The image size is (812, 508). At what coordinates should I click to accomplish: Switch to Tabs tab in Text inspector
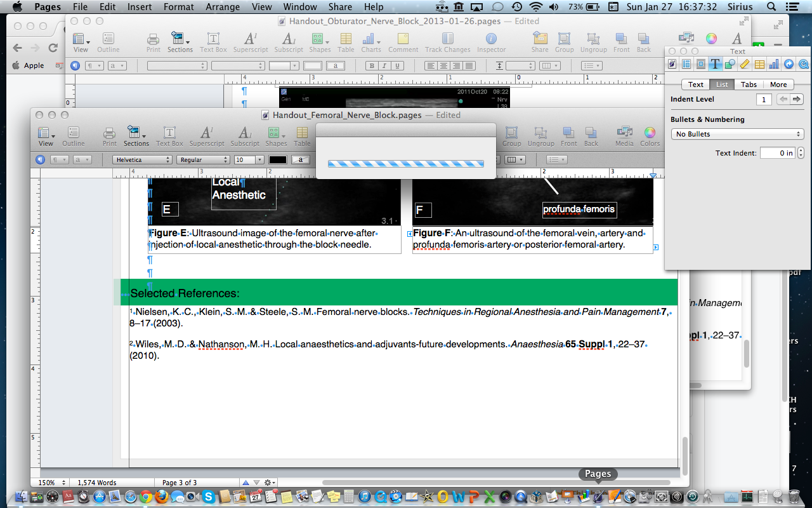point(749,84)
